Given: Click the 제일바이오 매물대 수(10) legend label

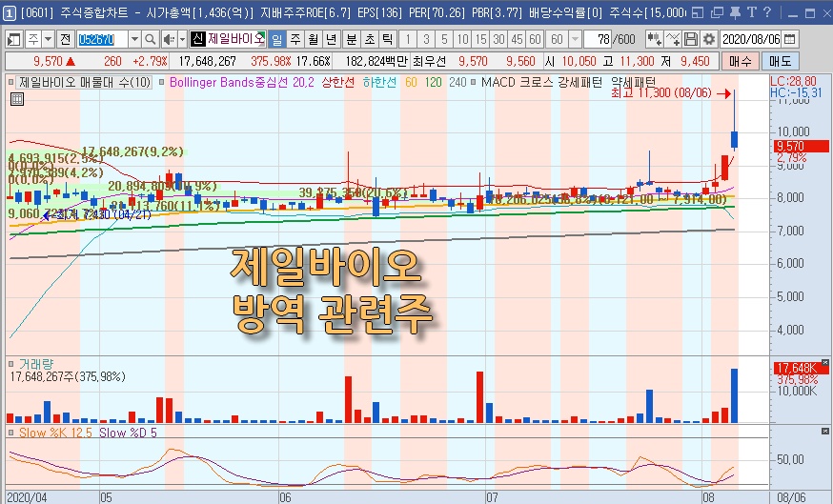Looking at the screenshot, I should (85, 82).
